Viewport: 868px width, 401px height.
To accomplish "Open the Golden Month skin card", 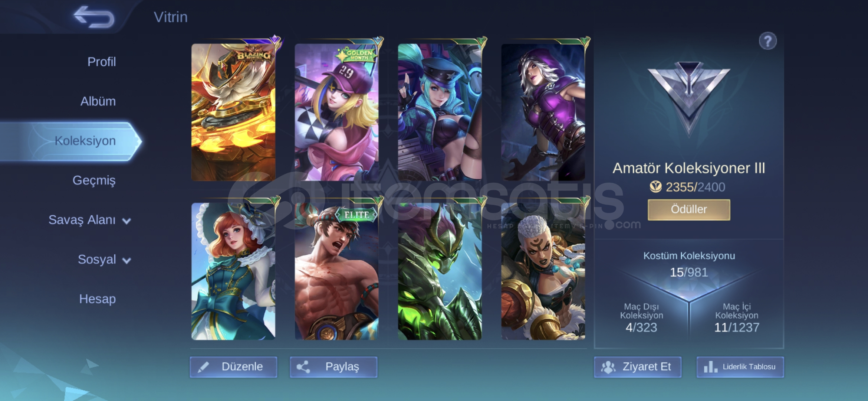I will click(x=336, y=112).
